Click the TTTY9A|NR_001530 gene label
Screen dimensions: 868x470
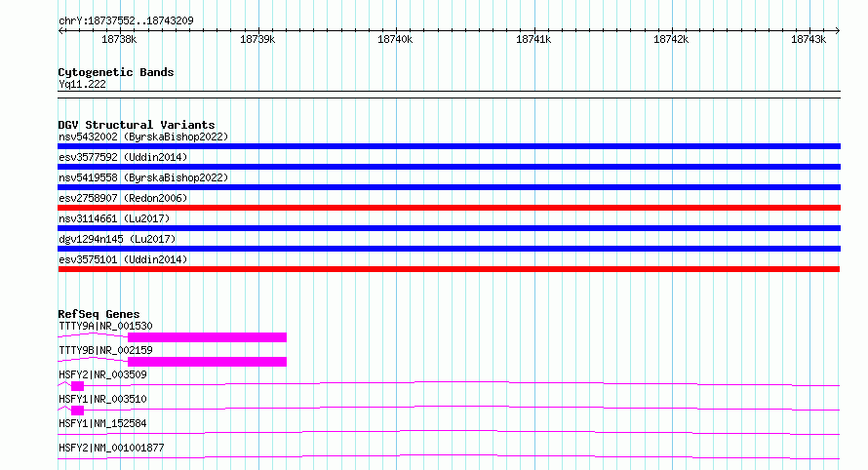pos(105,326)
